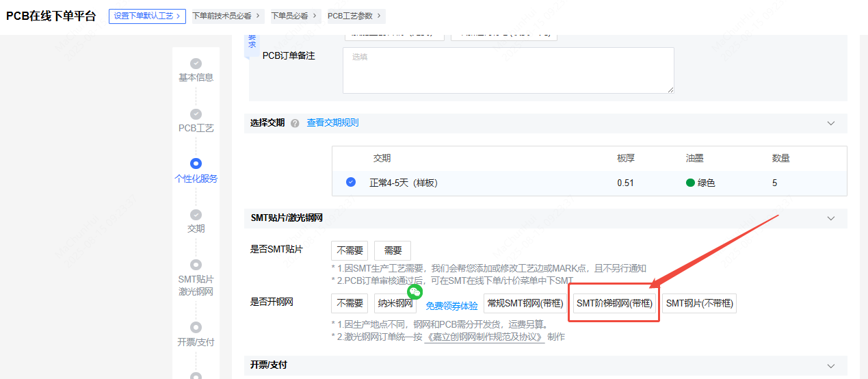Click the 基本信息 step checkmark icon

pyautogui.click(x=196, y=64)
